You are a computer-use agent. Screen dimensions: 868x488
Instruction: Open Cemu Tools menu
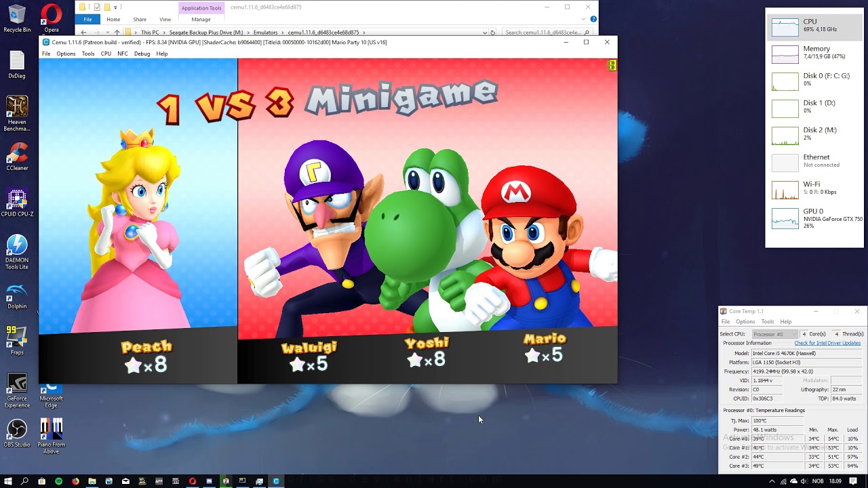pos(88,54)
